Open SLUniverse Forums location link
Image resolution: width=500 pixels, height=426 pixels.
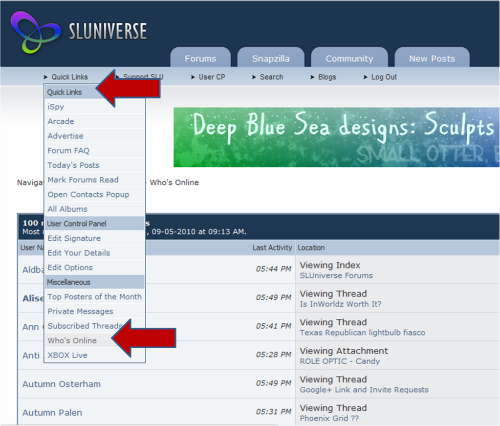(x=336, y=276)
